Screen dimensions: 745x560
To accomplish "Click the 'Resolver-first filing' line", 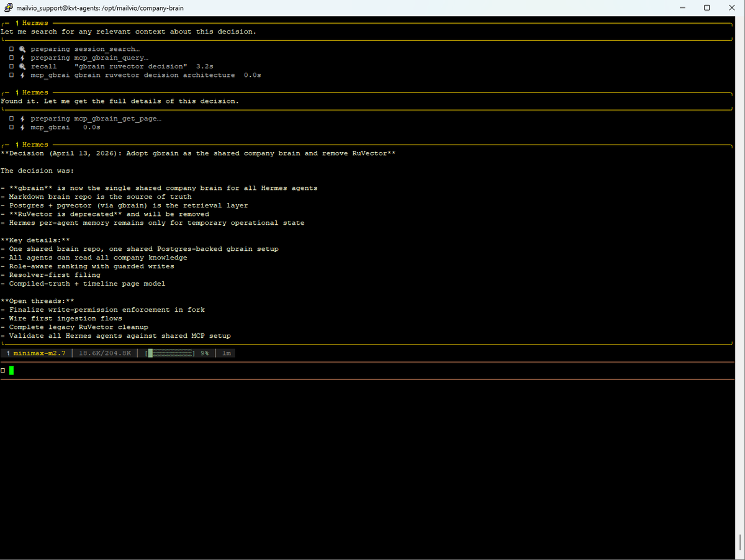I will pyautogui.click(x=50, y=275).
